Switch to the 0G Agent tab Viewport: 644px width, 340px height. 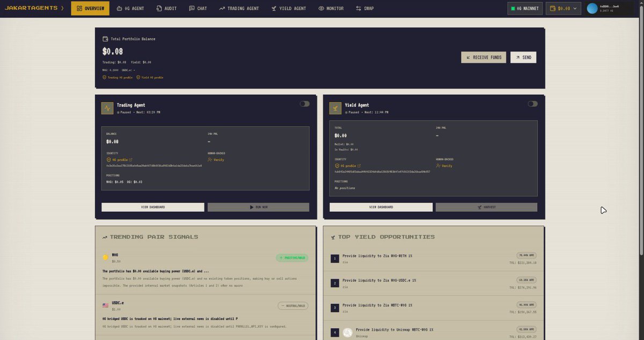coord(130,9)
